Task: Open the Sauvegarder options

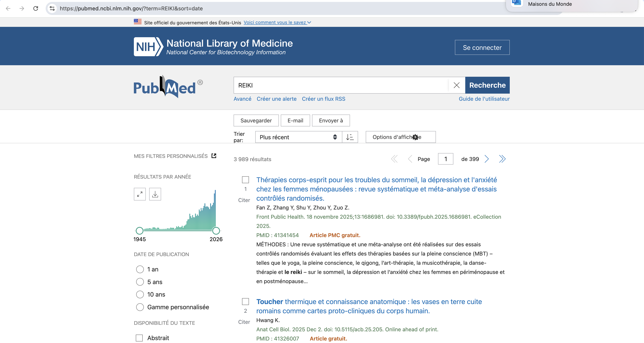Action: (x=256, y=120)
